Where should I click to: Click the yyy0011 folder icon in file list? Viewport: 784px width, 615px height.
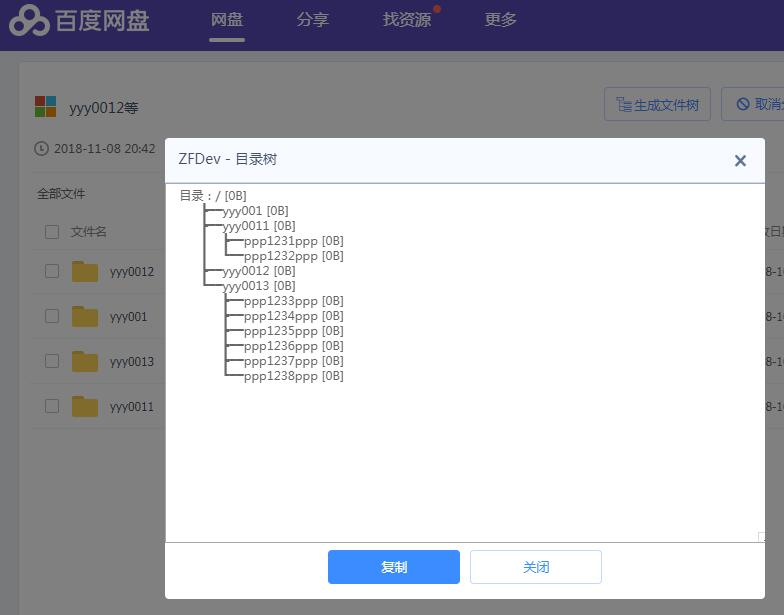point(84,406)
